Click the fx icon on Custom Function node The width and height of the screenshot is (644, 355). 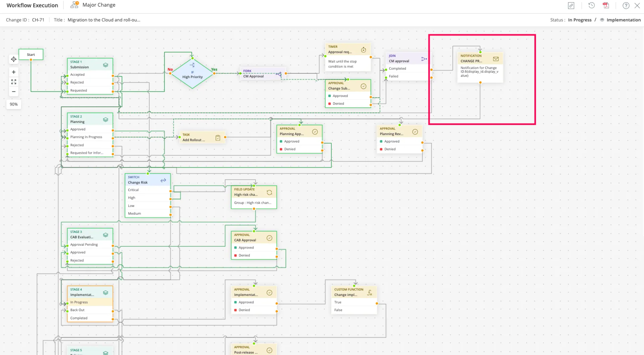[x=370, y=293]
